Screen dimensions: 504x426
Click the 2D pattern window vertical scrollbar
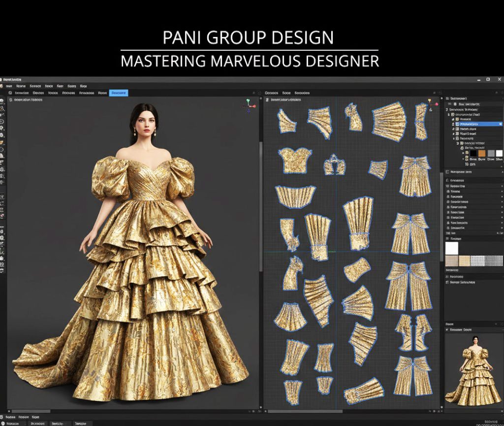pyautogui.click(x=441, y=217)
